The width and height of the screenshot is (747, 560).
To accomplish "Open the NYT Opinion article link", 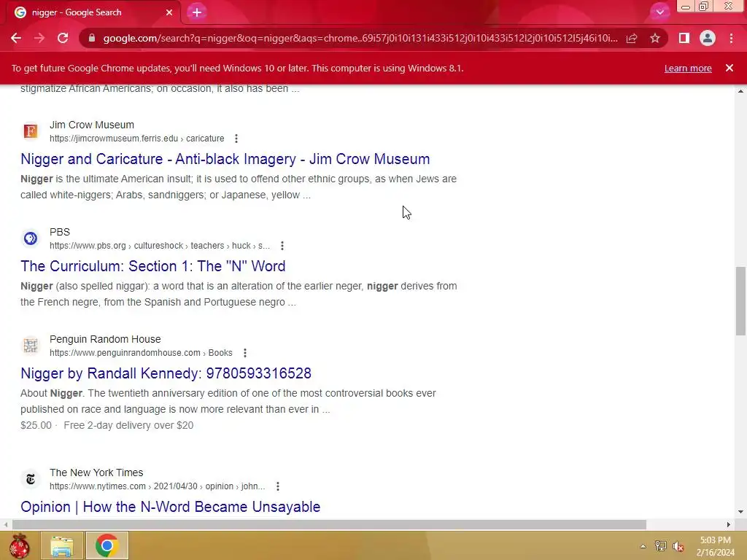I will (170, 507).
